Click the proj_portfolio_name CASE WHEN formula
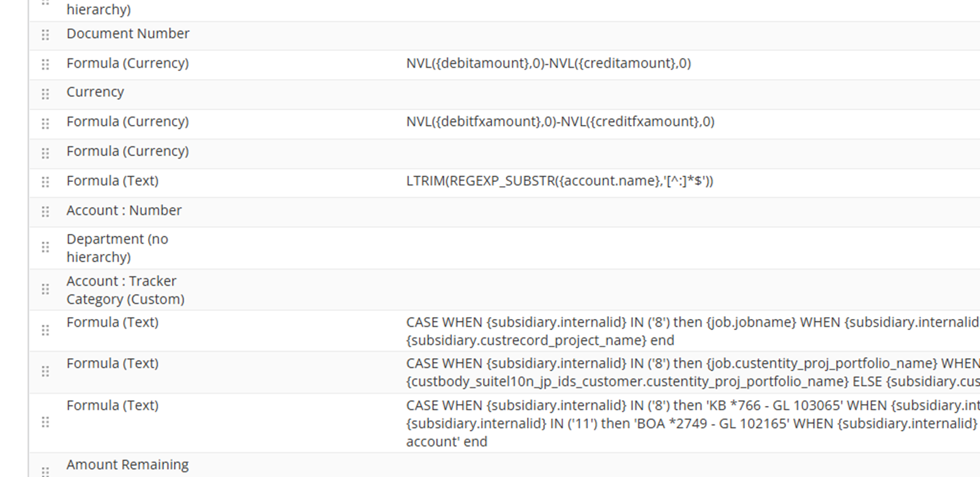The image size is (980, 477). pos(693,372)
